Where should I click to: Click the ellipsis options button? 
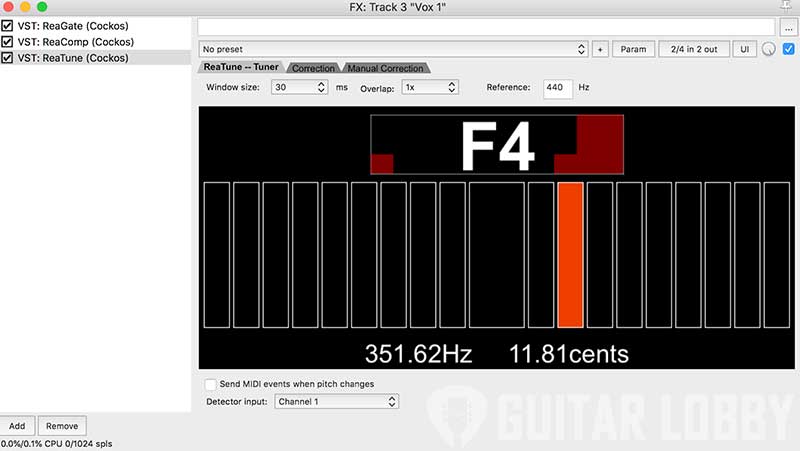tap(788, 28)
